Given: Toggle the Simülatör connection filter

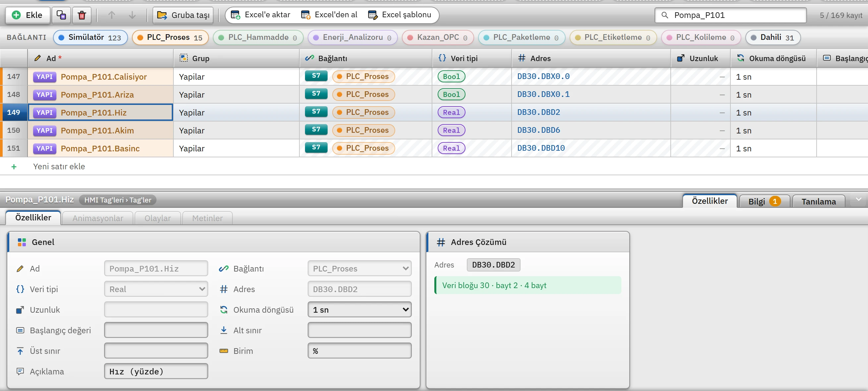Looking at the screenshot, I should (x=90, y=37).
